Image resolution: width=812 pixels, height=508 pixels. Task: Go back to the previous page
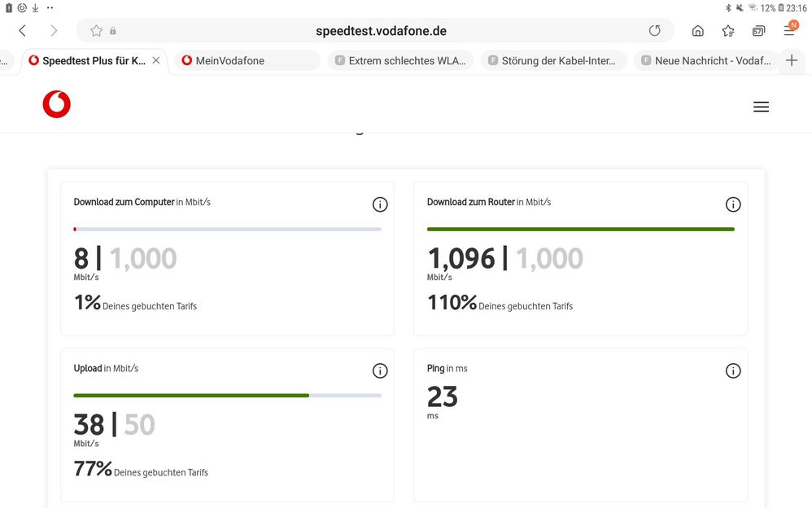[22, 31]
